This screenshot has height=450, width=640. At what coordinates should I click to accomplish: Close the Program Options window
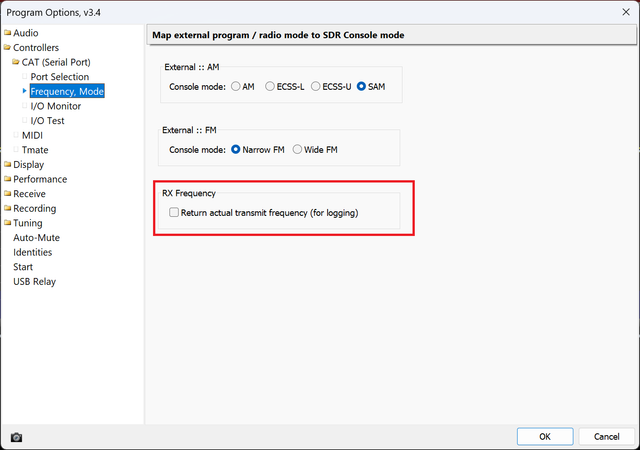tap(616, 12)
